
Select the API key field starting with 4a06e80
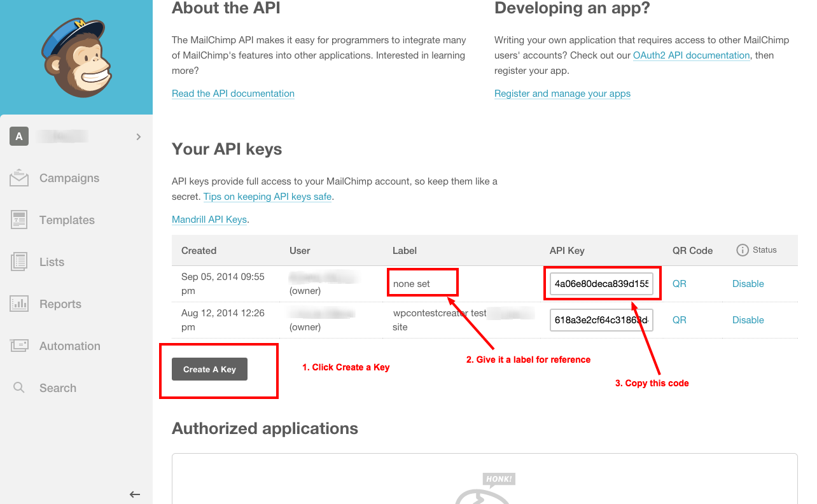point(602,284)
